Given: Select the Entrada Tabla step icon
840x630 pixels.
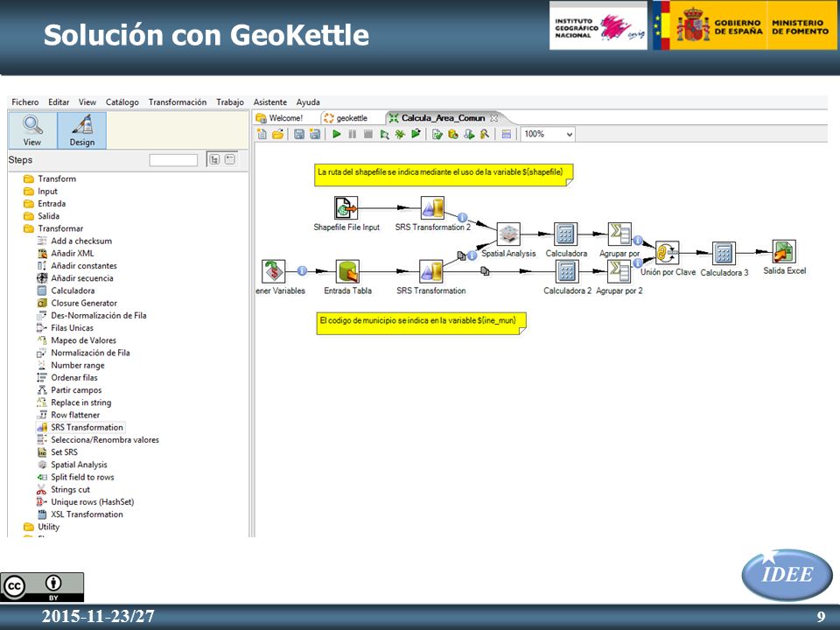Looking at the screenshot, I should [x=347, y=271].
